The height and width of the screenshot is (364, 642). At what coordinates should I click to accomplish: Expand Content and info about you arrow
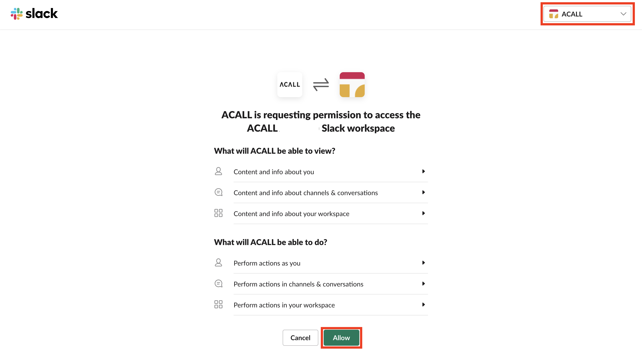click(423, 172)
